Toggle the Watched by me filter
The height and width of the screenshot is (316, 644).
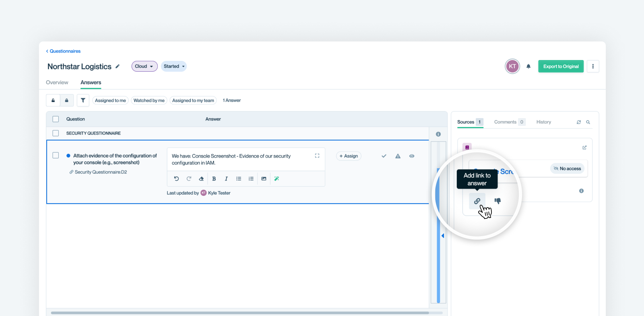click(149, 100)
